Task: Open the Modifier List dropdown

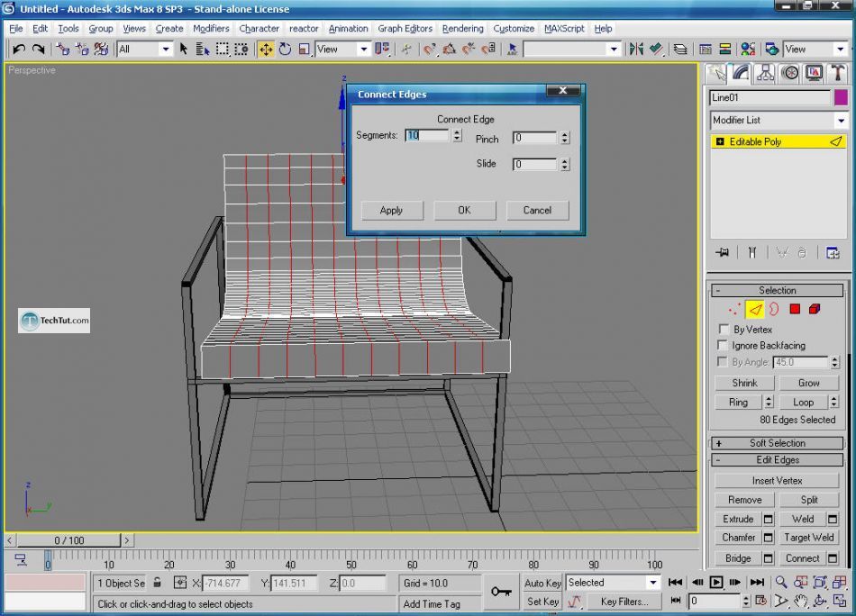Action: point(778,120)
